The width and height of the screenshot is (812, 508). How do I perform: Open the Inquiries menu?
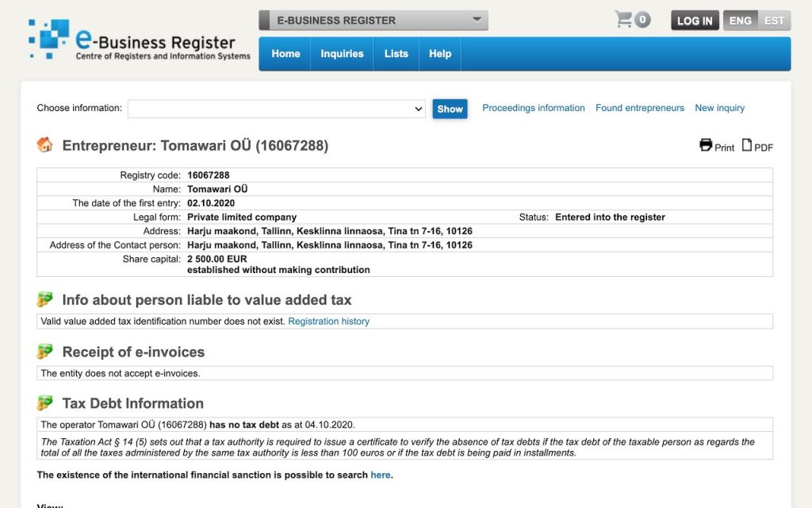[342, 54]
